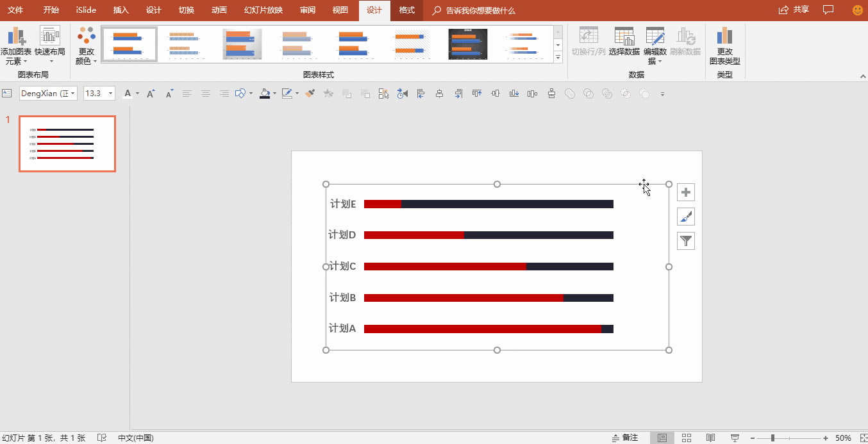The image size is (868, 444).
Task: Open the font size 13.3 dropdown
Action: click(x=111, y=94)
